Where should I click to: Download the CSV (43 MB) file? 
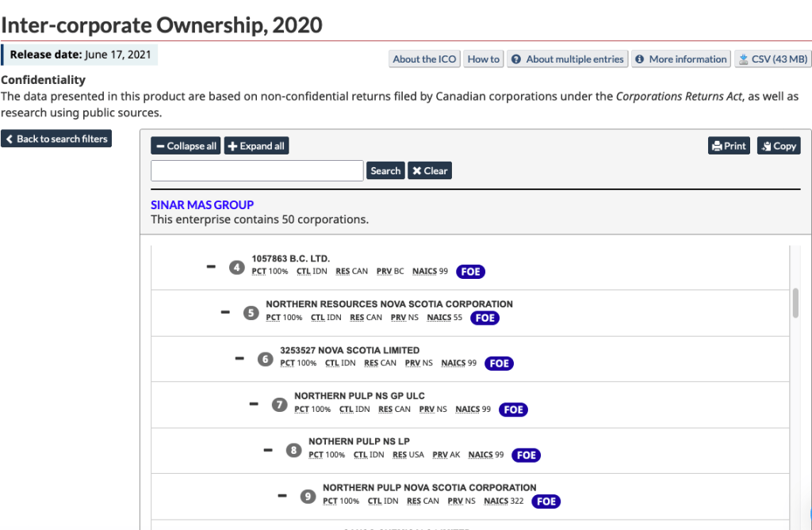pos(772,59)
